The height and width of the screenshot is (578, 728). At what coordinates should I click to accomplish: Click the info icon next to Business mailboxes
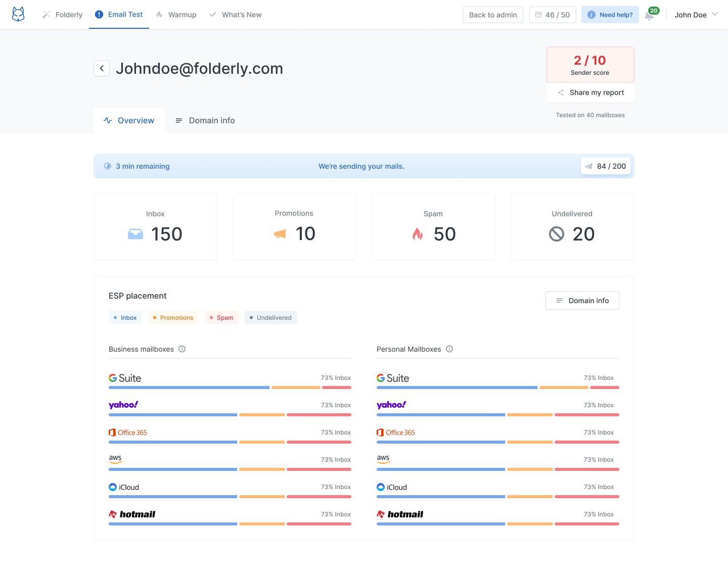182,349
